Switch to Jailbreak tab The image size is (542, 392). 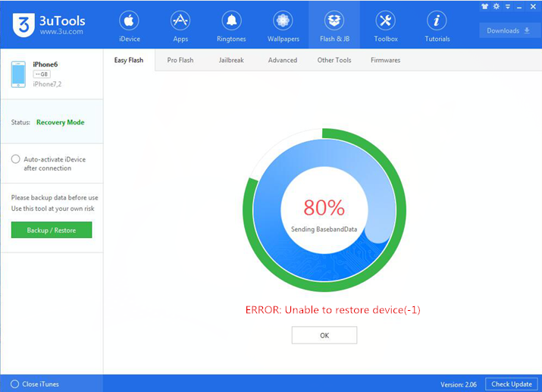pos(231,60)
